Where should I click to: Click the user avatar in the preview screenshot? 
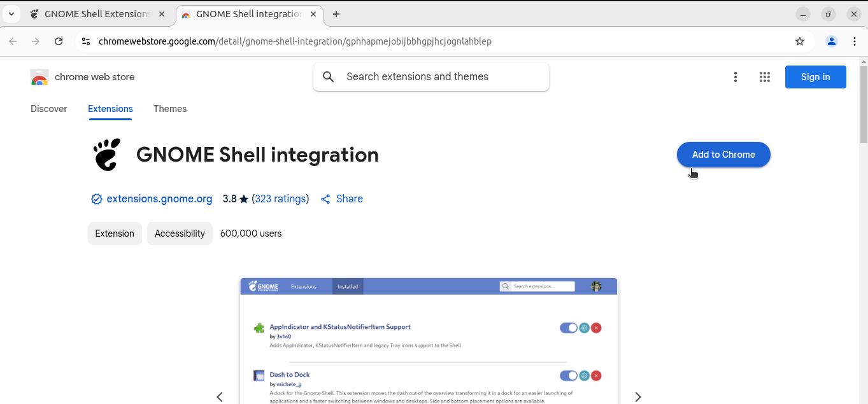tap(596, 286)
